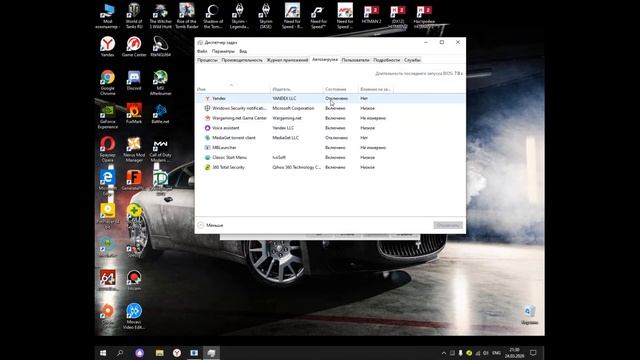The image size is (640, 360).
Task: Switch to the Подробности tab
Action: [387, 60]
